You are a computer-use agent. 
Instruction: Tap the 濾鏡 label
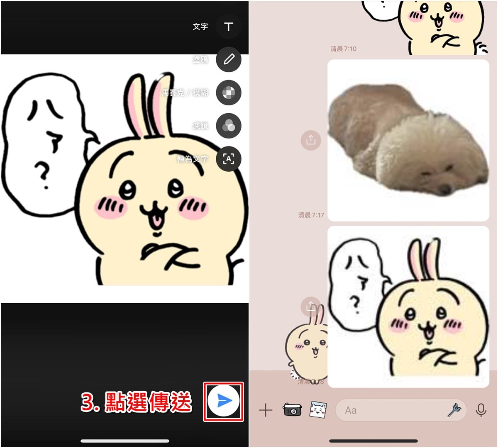click(x=200, y=126)
